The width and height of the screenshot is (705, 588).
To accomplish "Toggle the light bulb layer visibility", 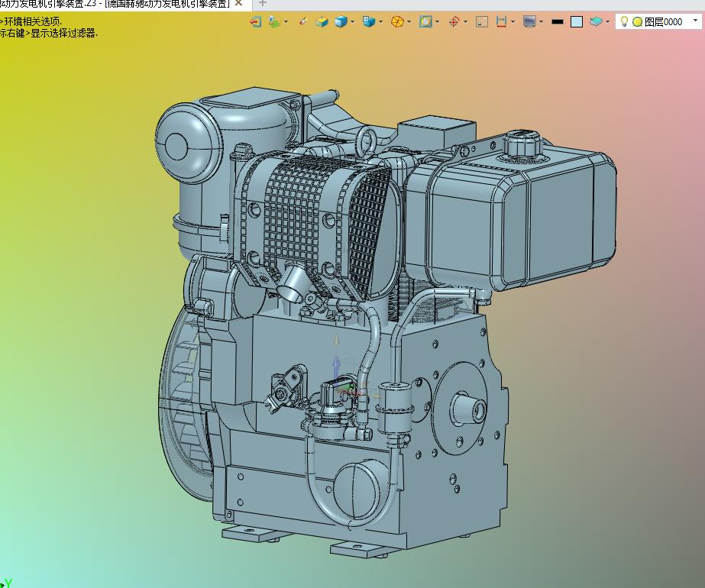I will (x=623, y=22).
